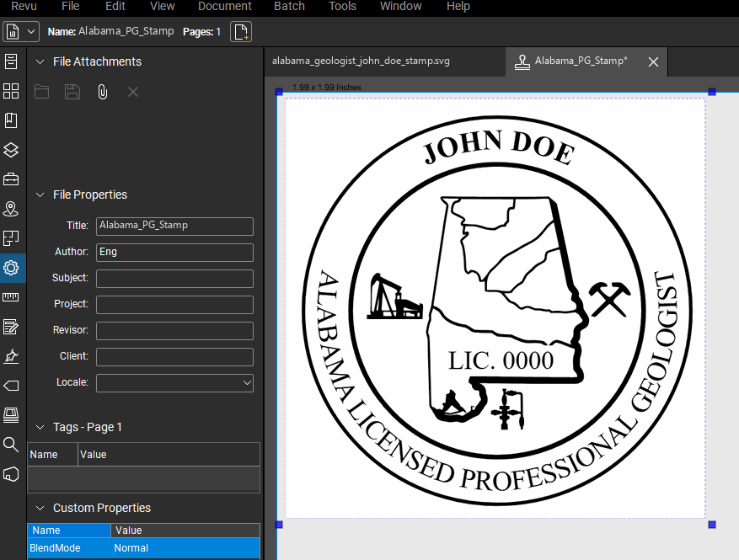739x560 pixels.
Task: Open the Layers panel icon
Action: tap(11, 150)
